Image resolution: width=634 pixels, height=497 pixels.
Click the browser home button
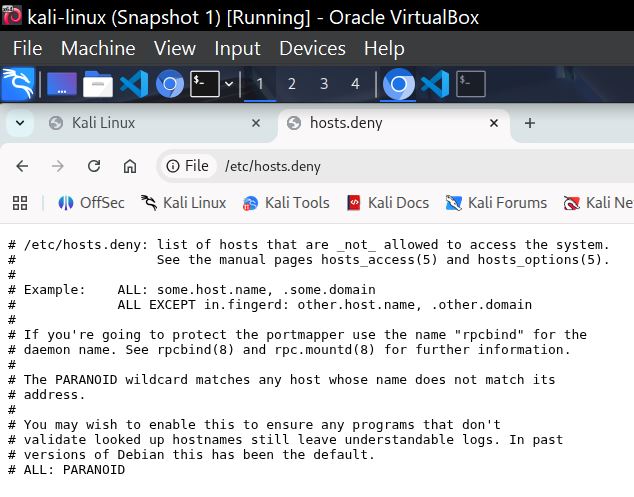coord(130,166)
